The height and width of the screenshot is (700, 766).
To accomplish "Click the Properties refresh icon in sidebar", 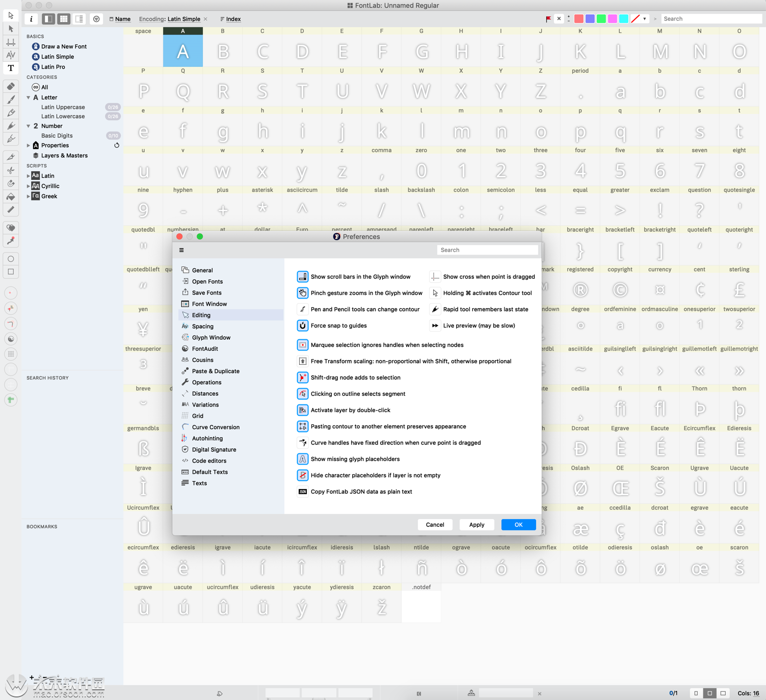I will click(x=117, y=145).
